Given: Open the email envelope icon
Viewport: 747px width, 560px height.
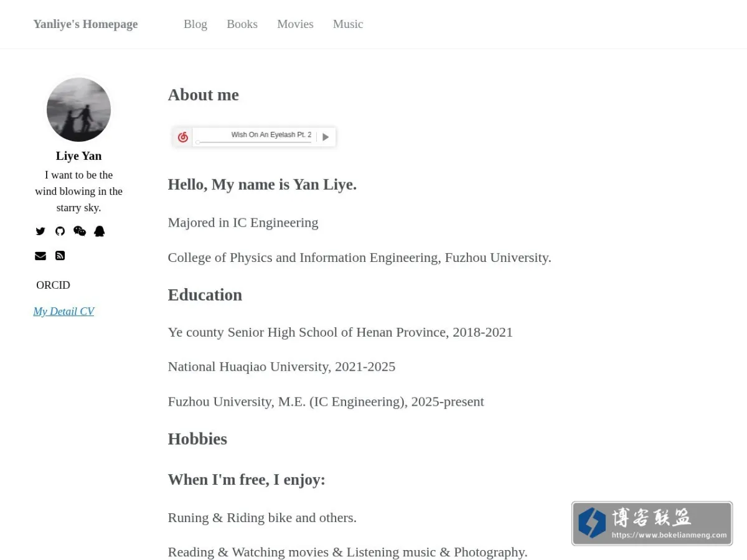Looking at the screenshot, I should click(x=40, y=256).
